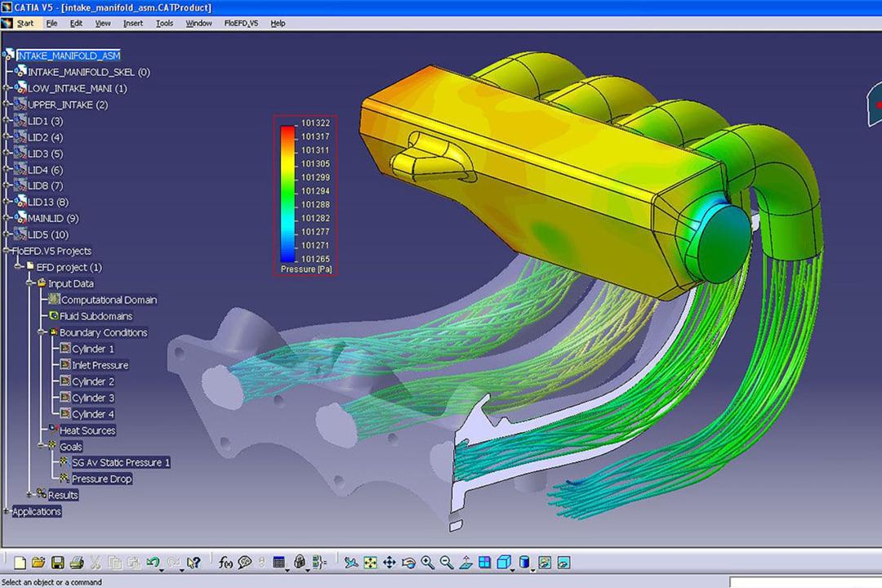Collapse the Boundary Conditions node
The height and width of the screenshot is (588, 882).
tap(41, 332)
